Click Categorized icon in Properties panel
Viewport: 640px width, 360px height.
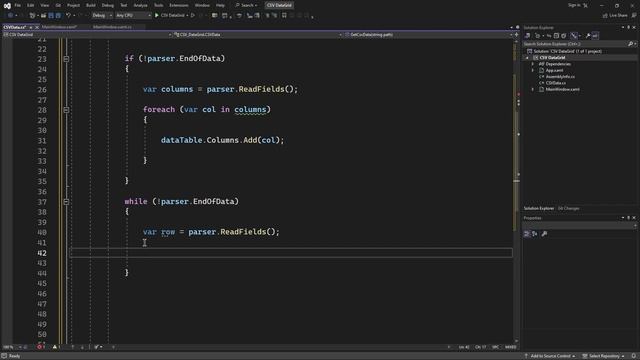point(527,234)
